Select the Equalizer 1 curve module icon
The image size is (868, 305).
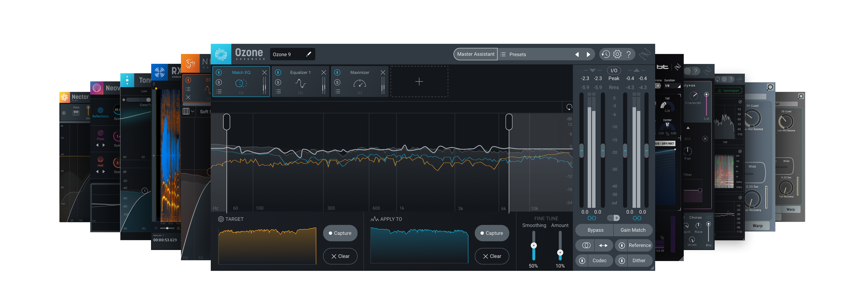pos(300,83)
